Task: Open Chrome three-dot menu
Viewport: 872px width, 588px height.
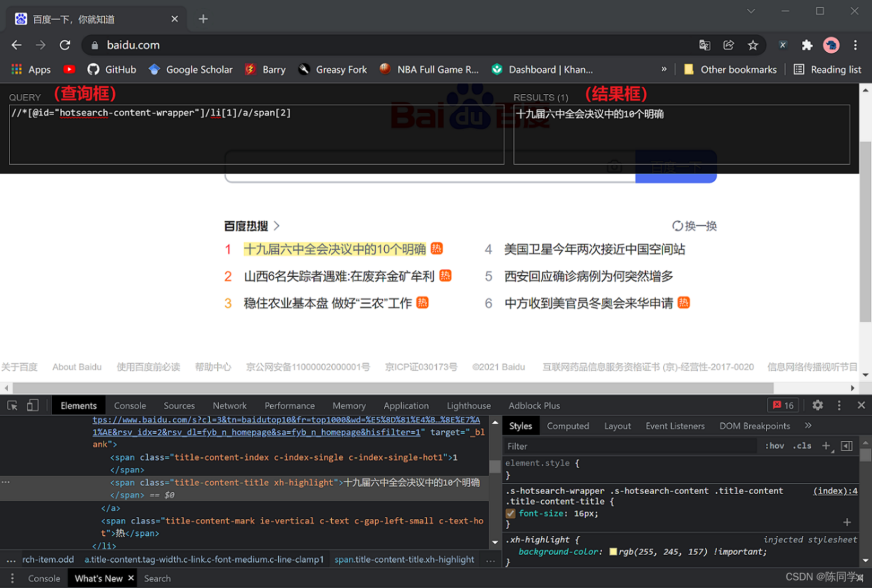Action: tap(855, 45)
